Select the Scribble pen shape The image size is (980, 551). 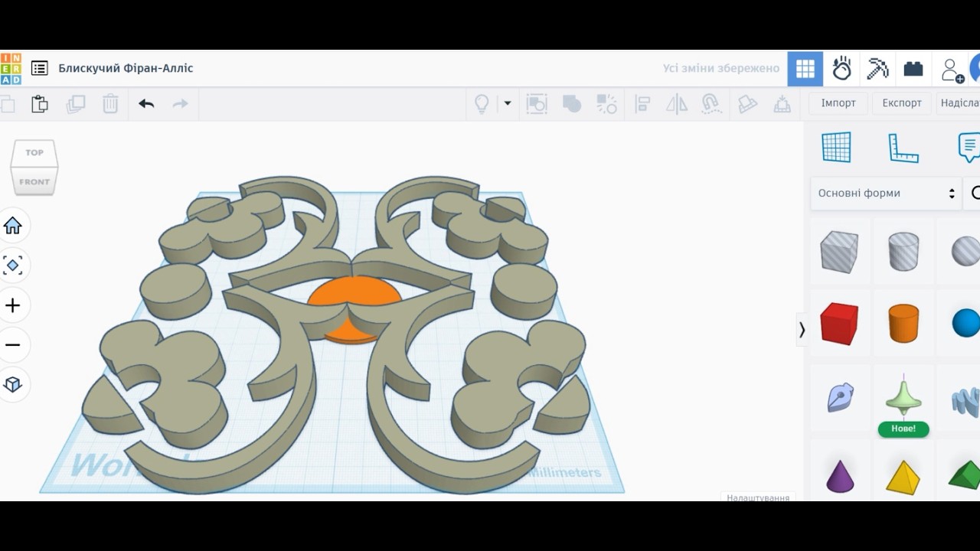[x=840, y=397]
